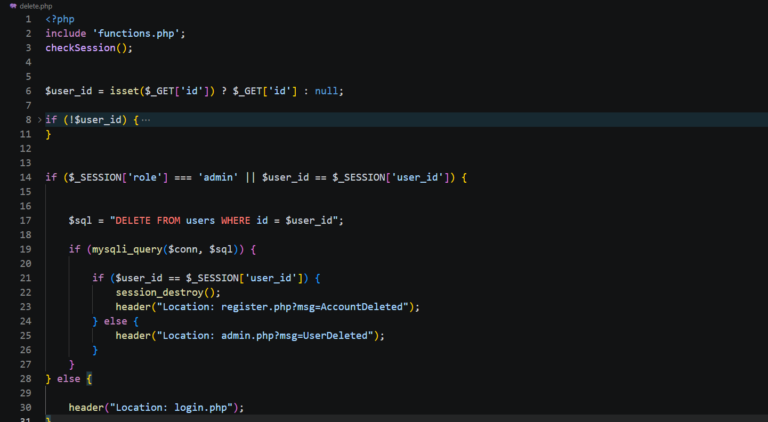Click line number 1 in the gutter
This screenshot has height=422, width=768.
point(28,19)
